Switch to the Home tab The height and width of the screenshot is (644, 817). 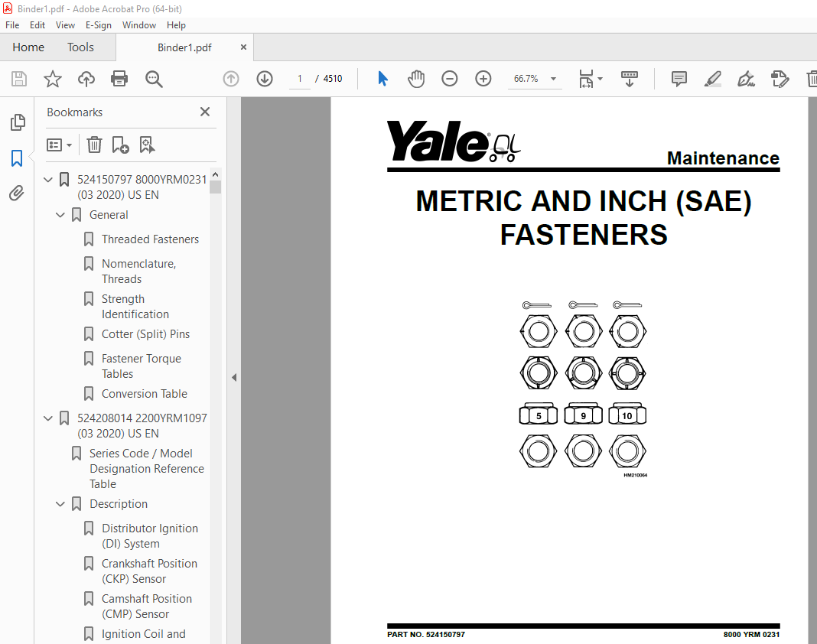pos(28,47)
